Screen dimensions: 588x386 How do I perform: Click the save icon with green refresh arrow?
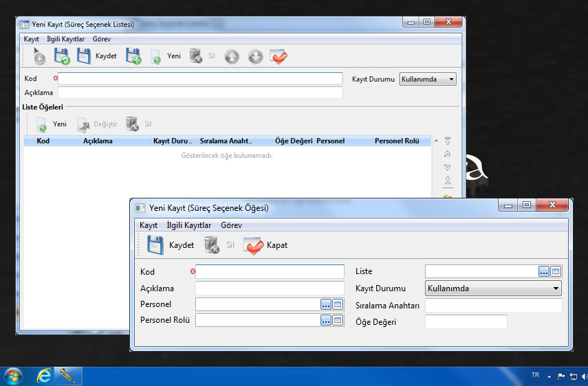click(62, 56)
